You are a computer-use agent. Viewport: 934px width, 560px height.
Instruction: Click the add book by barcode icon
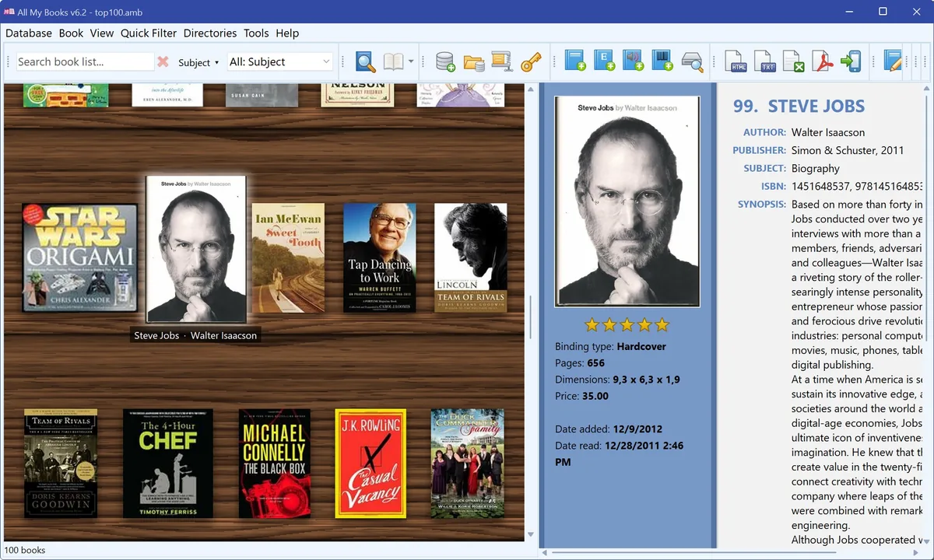click(x=662, y=61)
